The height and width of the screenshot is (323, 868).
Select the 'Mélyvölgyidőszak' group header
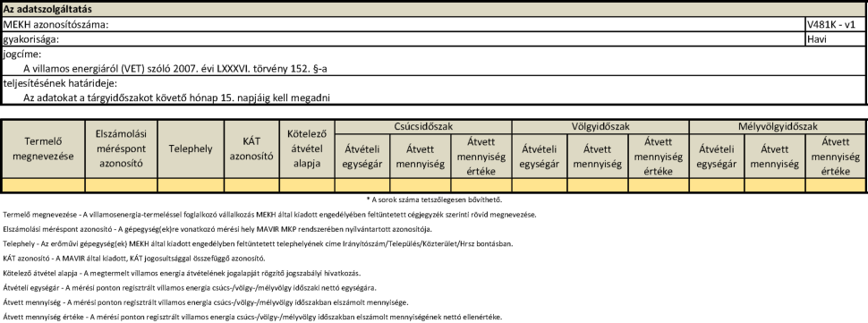pos(778,127)
